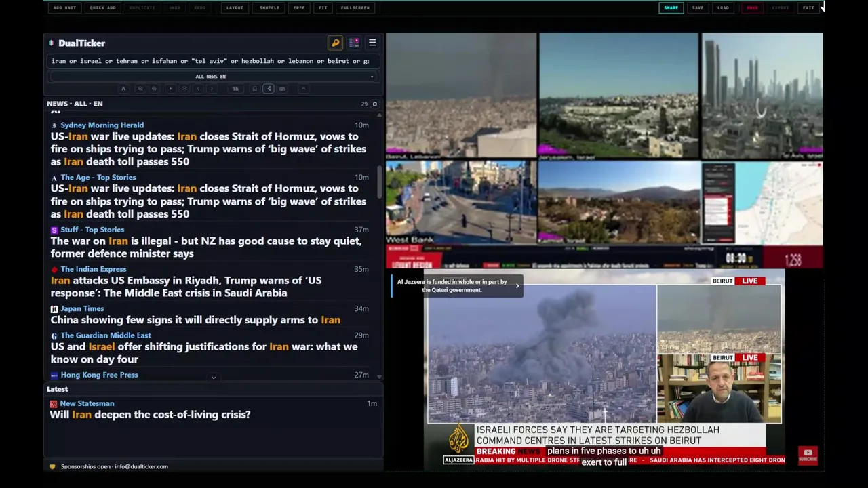Open the media layout icon beside key
This screenshot has height=488, width=868.
click(x=354, y=43)
